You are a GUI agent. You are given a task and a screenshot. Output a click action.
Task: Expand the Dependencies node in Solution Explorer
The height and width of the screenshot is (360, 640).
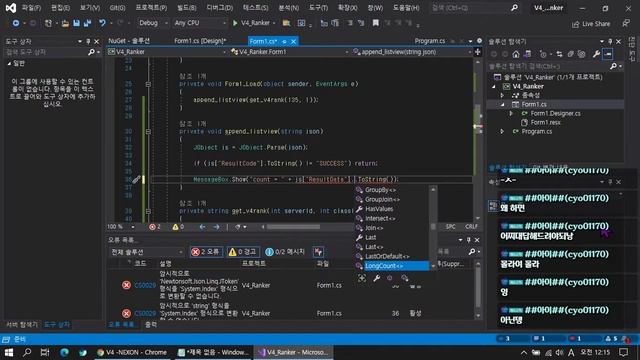[502, 95]
